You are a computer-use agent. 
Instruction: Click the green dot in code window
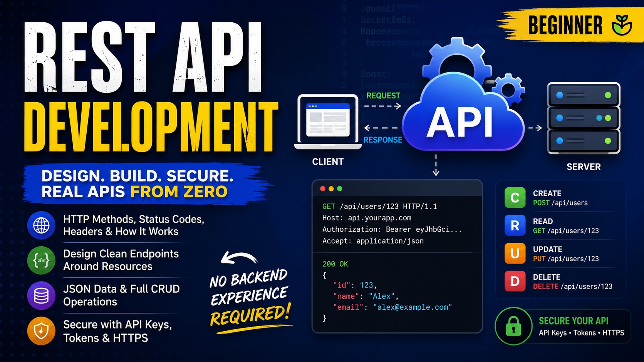pyautogui.click(x=340, y=189)
